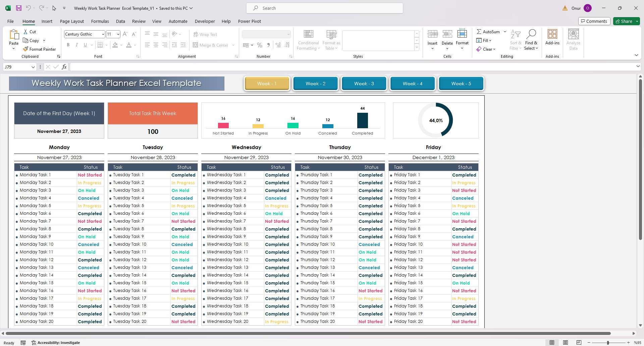Open the File menu
This screenshot has width=644, height=346.
coord(10,21)
